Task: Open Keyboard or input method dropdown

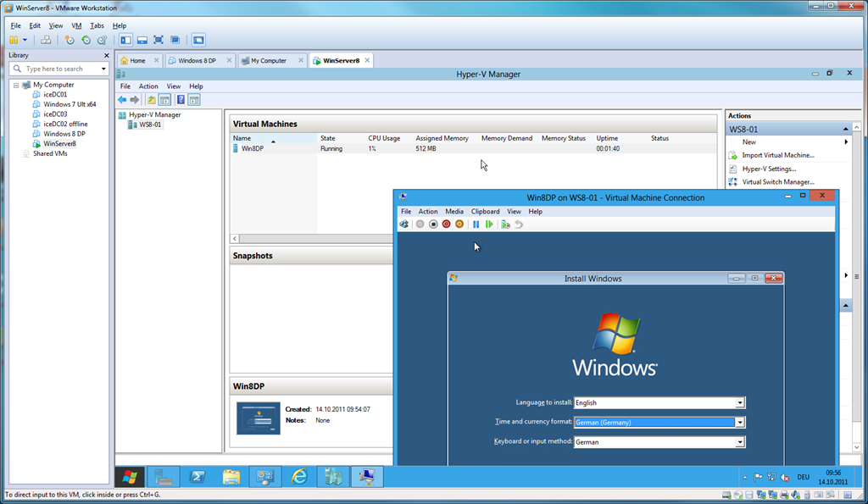Action: (x=739, y=443)
